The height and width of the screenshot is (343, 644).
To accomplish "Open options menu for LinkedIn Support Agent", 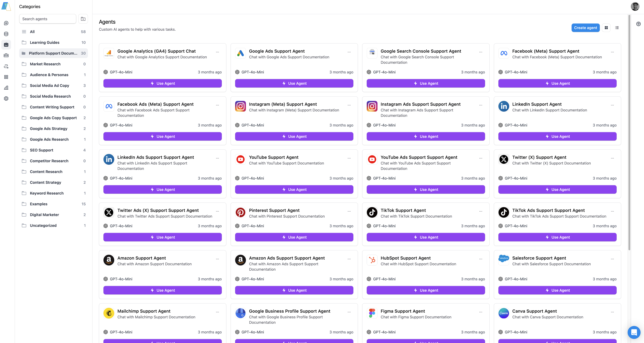I will (x=612, y=105).
